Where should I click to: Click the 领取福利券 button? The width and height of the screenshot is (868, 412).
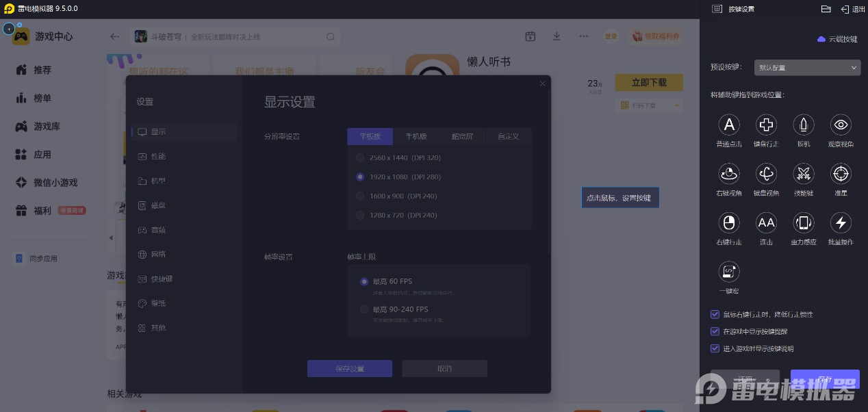(x=656, y=36)
